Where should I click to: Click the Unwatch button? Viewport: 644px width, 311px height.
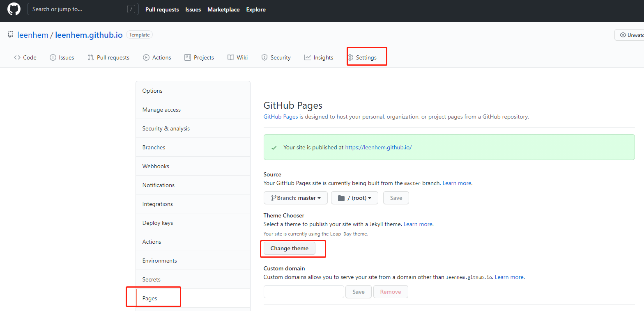click(629, 35)
